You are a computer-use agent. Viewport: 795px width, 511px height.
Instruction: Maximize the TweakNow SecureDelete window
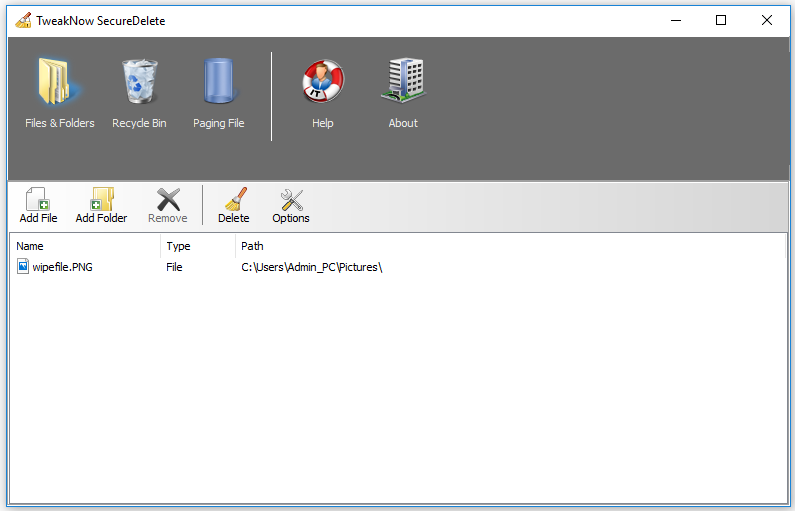[721, 20]
